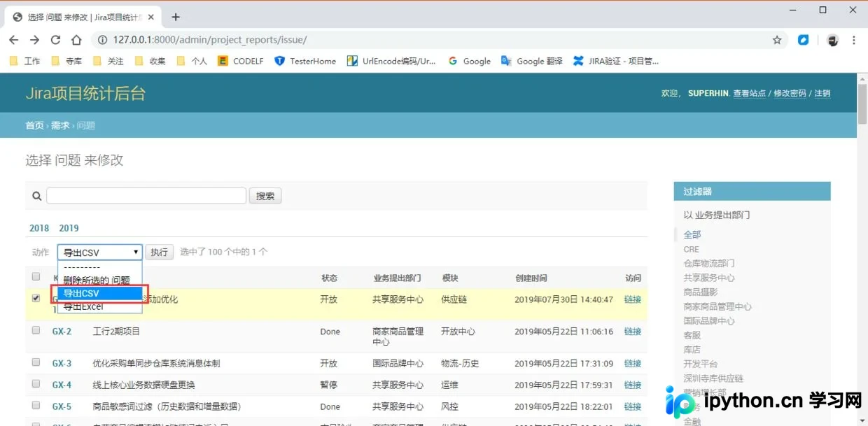Open Google 翻译 bookmark
Image resolution: width=868 pixels, height=426 pixels.
(532, 61)
